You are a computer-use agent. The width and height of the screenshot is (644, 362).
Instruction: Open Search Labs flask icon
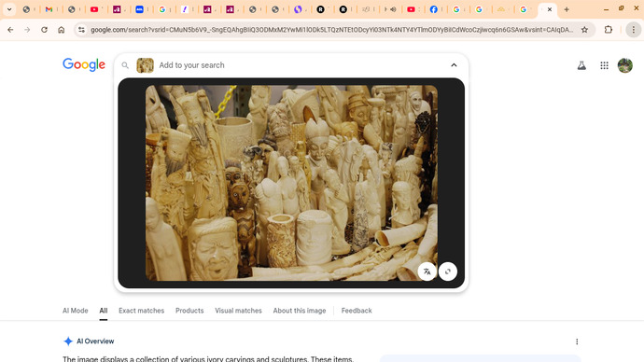click(x=581, y=65)
